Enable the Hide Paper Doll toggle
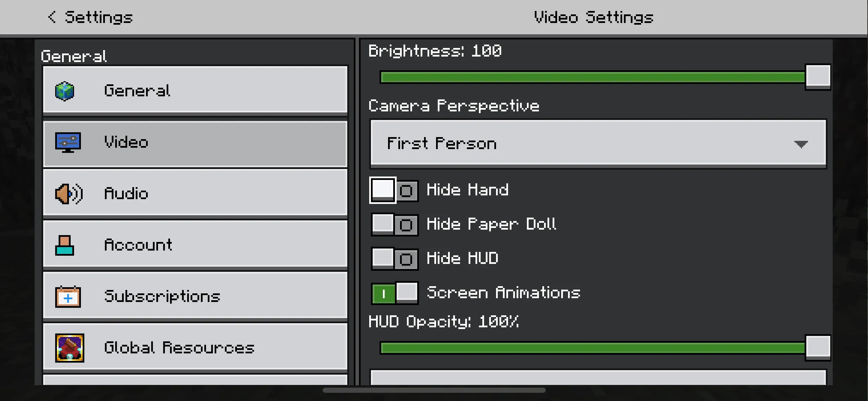The image size is (868, 401). pos(394,224)
